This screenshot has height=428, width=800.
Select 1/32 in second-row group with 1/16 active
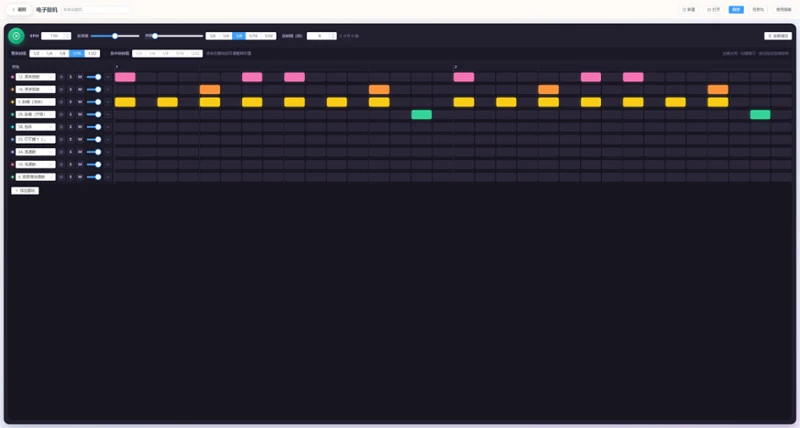point(92,53)
